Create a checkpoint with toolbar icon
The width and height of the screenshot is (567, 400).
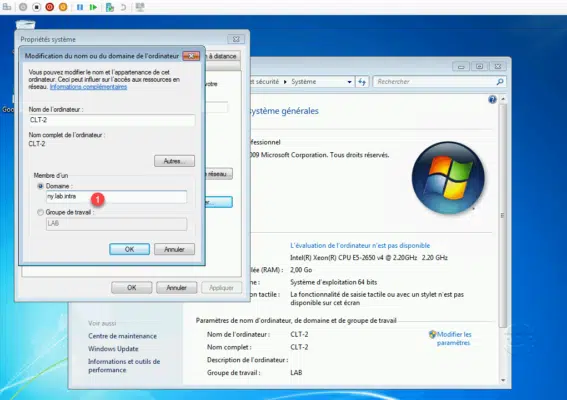(110, 7)
